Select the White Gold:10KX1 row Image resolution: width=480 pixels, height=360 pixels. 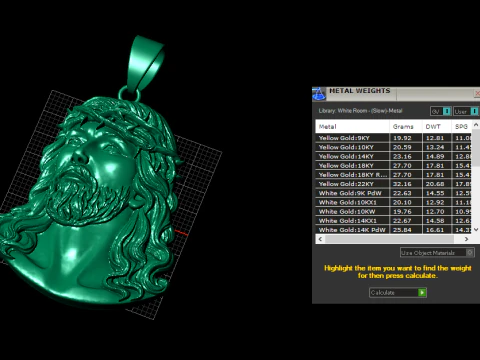[393, 202]
